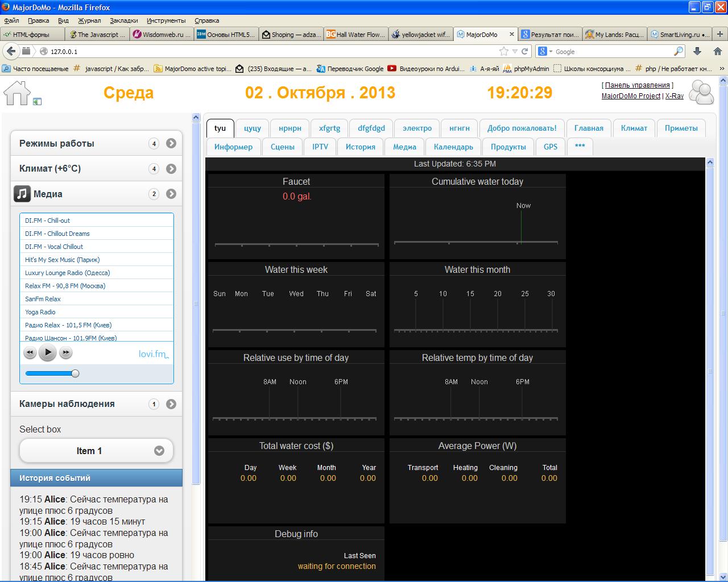The width and height of the screenshot is (728, 582).
Task: Reload page with the refresh icon
Action: click(x=524, y=51)
